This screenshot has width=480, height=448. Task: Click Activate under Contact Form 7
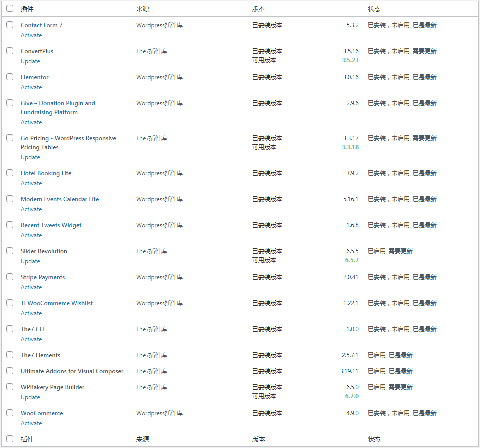[x=31, y=35]
